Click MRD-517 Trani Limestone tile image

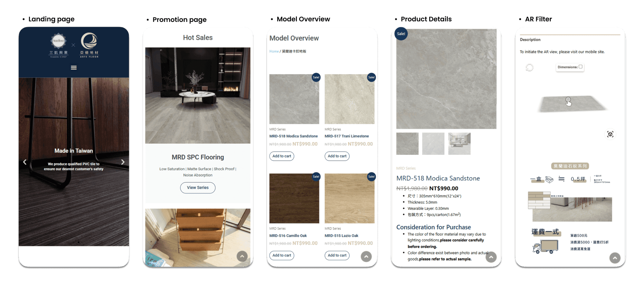click(x=350, y=99)
